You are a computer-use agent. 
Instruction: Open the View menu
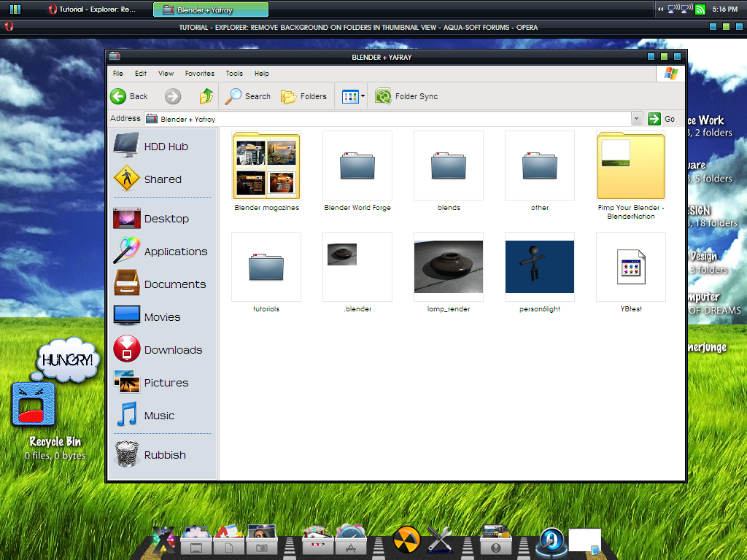pyautogui.click(x=166, y=74)
